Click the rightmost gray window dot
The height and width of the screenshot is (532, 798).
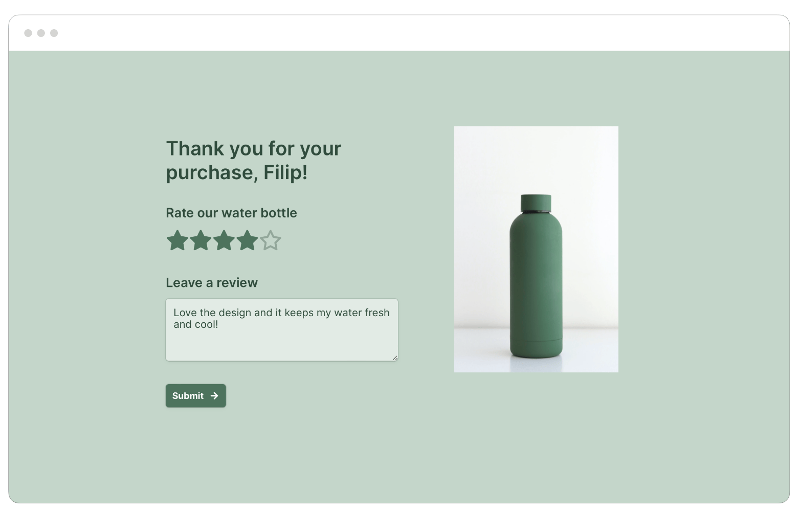(54, 33)
